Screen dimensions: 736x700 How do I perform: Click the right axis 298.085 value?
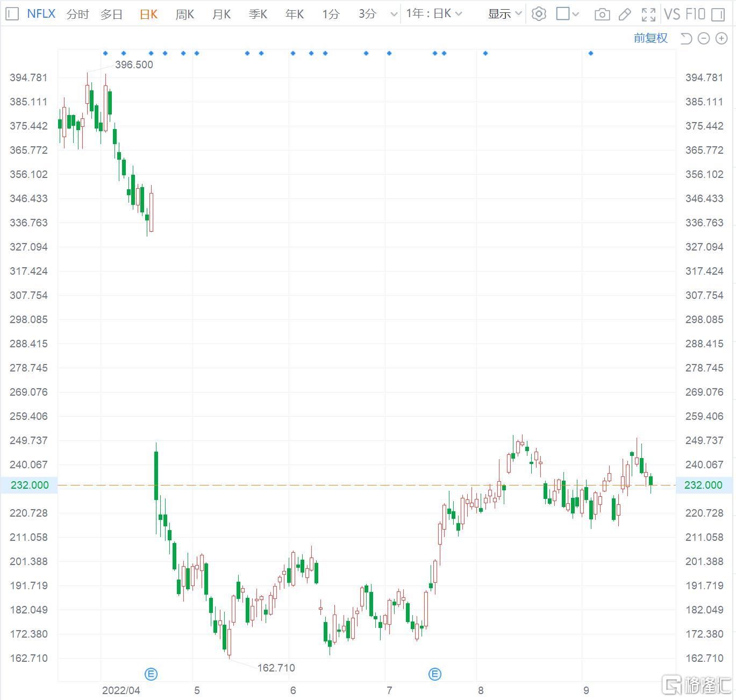[704, 319]
